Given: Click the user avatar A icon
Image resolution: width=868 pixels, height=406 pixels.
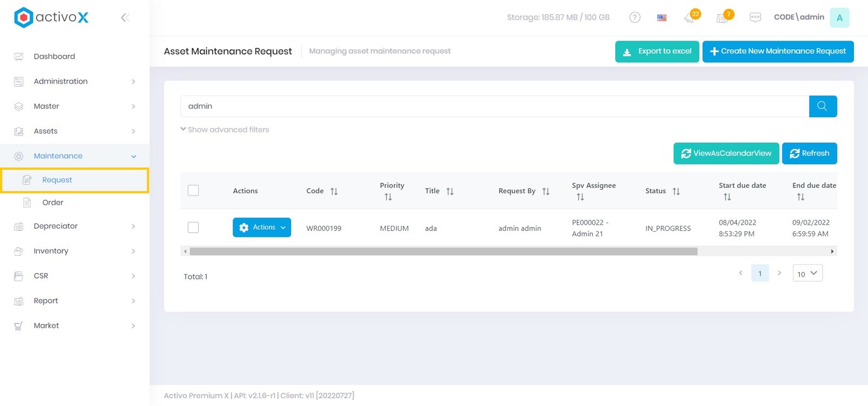Looking at the screenshot, I should click(x=839, y=17).
